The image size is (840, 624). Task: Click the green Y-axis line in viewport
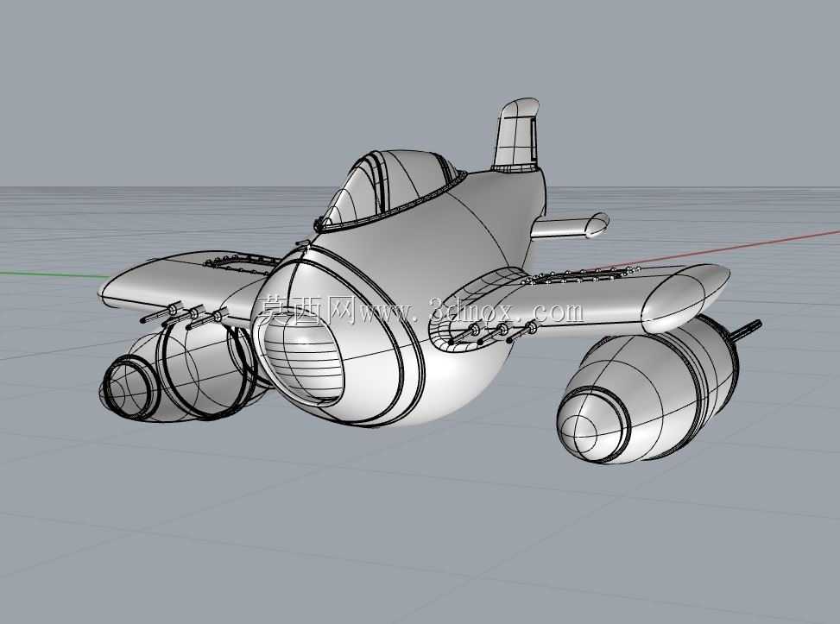point(54,274)
